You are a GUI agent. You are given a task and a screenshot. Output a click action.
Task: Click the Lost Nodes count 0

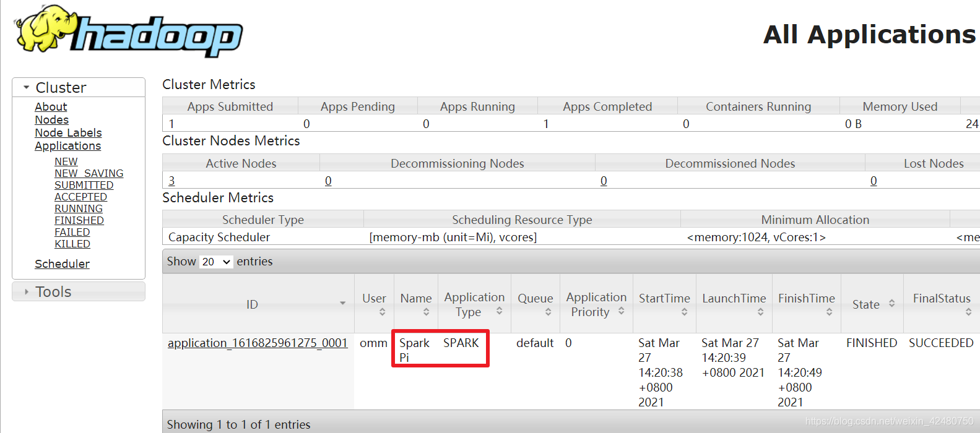pos(874,181)
